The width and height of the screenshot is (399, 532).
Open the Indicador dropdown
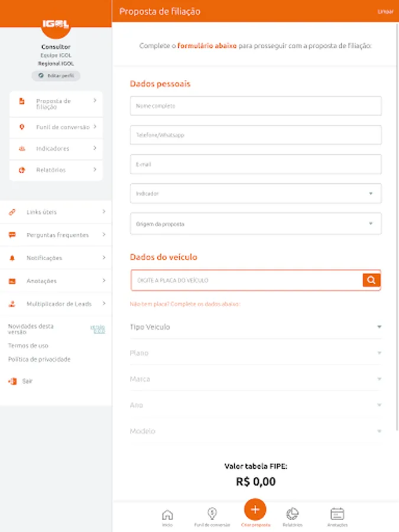tap(255, 193)
